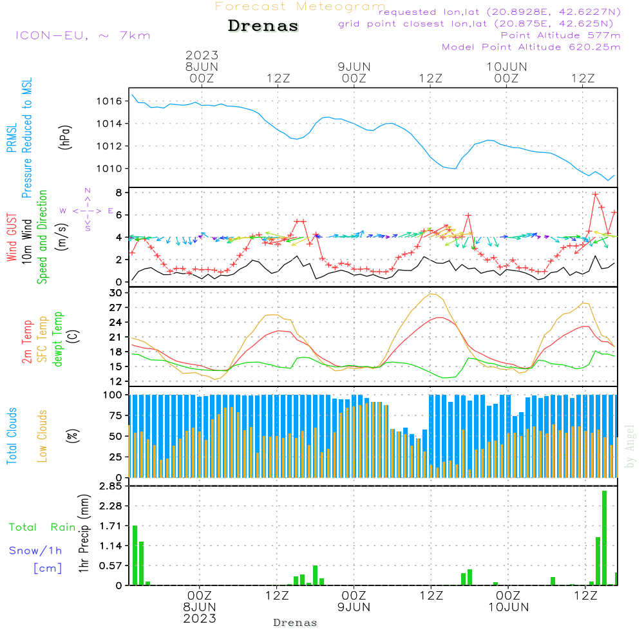Screen dimensions: 644x644
Task: Click the dewpt Temp legend label
Action: [58, 339]
